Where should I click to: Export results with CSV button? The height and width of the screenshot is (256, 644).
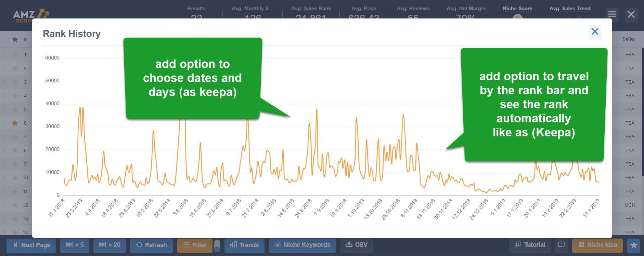pos(356,245)
